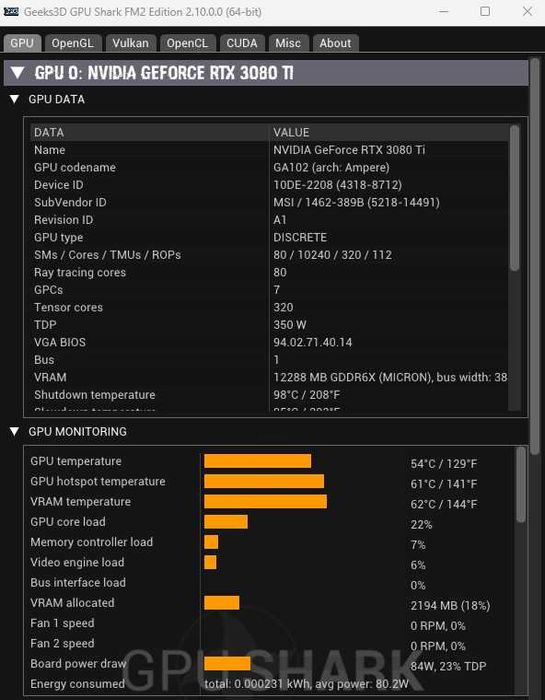The width and height of the screenshot is (545, 700).
Task: Select the Revision ID row
Action: pyautogui.click(x=269, y=220)
